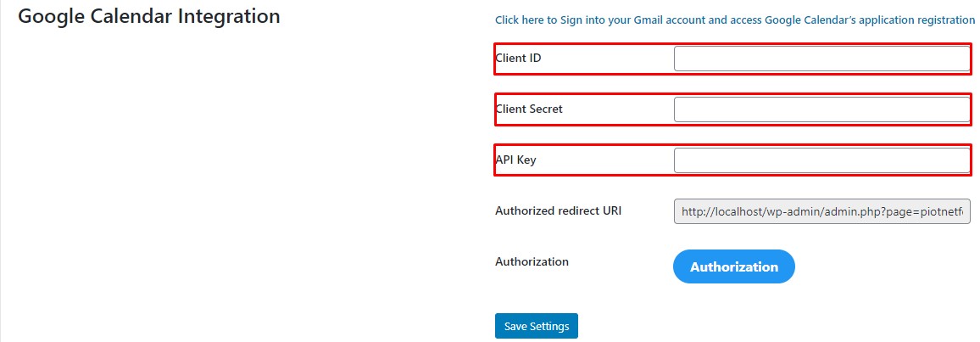Click the API Key label
The width and height of the screenshot is (980, 342).
click(x=515, y=160)
